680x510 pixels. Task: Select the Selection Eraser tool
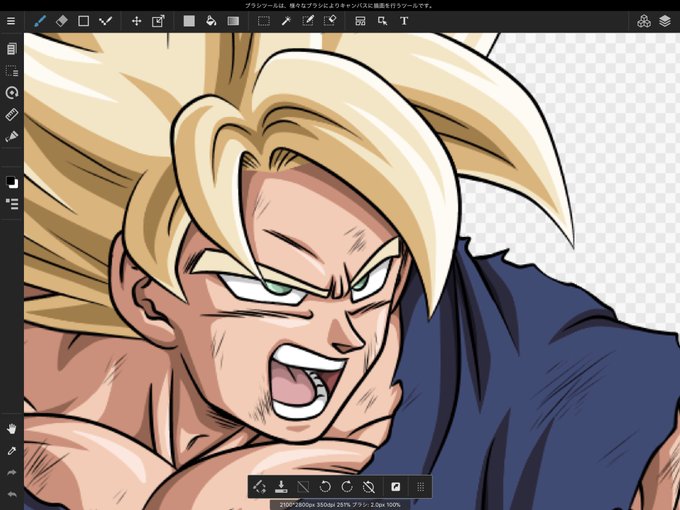point(330,21)
